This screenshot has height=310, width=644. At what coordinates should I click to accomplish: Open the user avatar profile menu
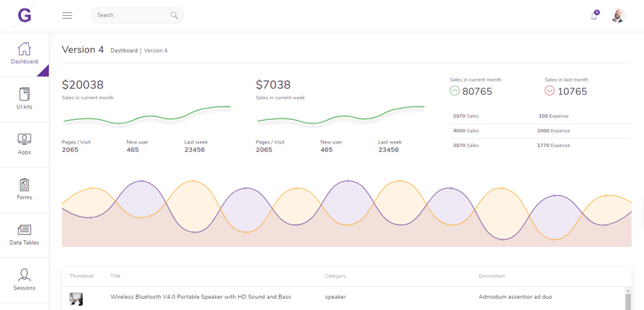[618, 16]
